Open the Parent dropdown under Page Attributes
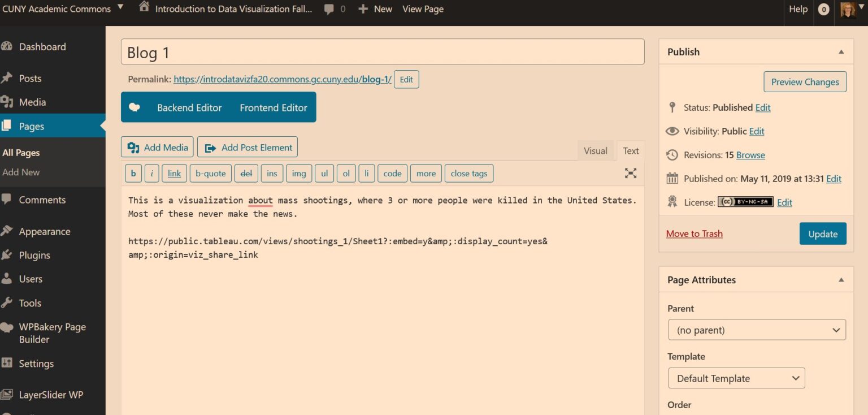The height and width of the screenshot is (415, 868). (757, 330)
